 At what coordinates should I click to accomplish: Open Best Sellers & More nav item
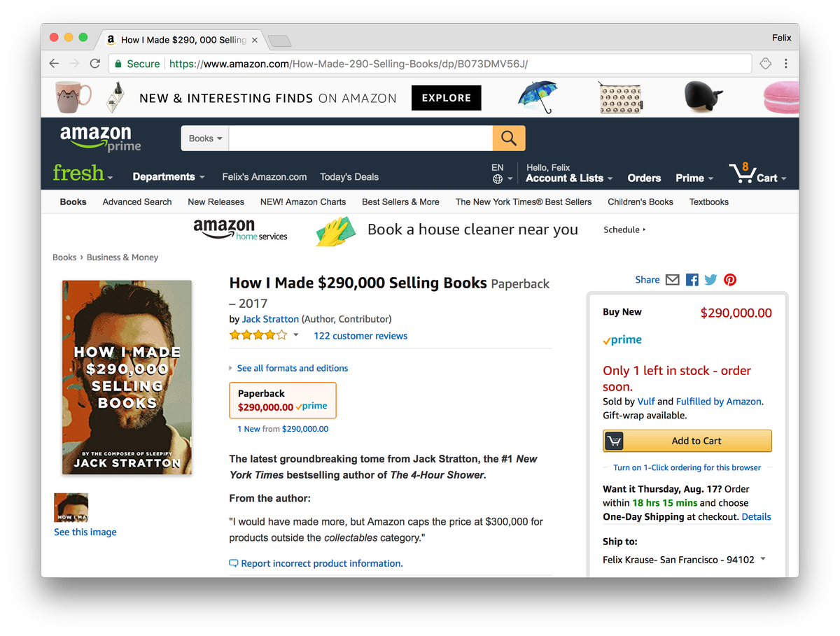(400, 202)
